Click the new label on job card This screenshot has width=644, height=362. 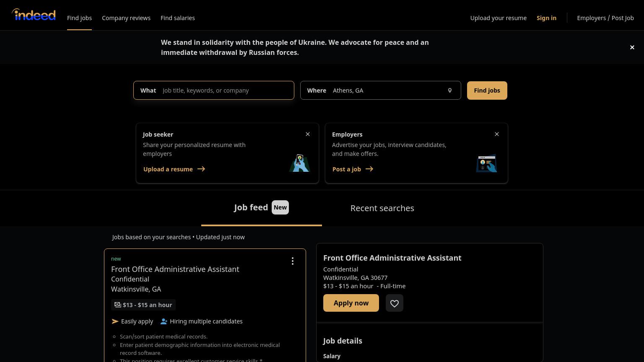pyautogui.click(x=116, y=259)
